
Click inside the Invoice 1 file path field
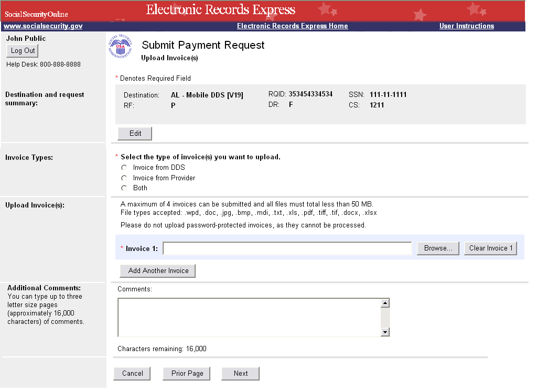tap(287, 248)
